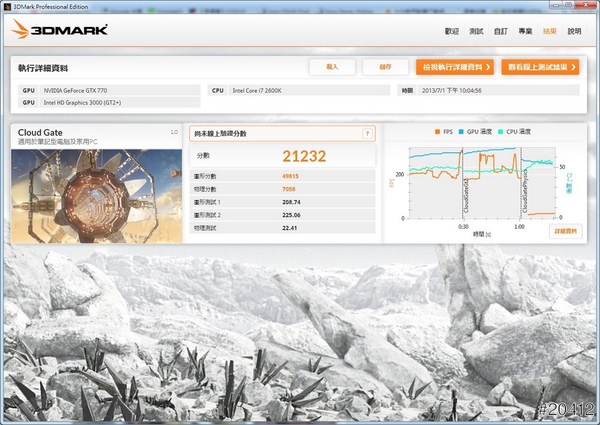Open 觀看線上測試結果 orange button
The image size is (600, 425).
pos(540,67)
